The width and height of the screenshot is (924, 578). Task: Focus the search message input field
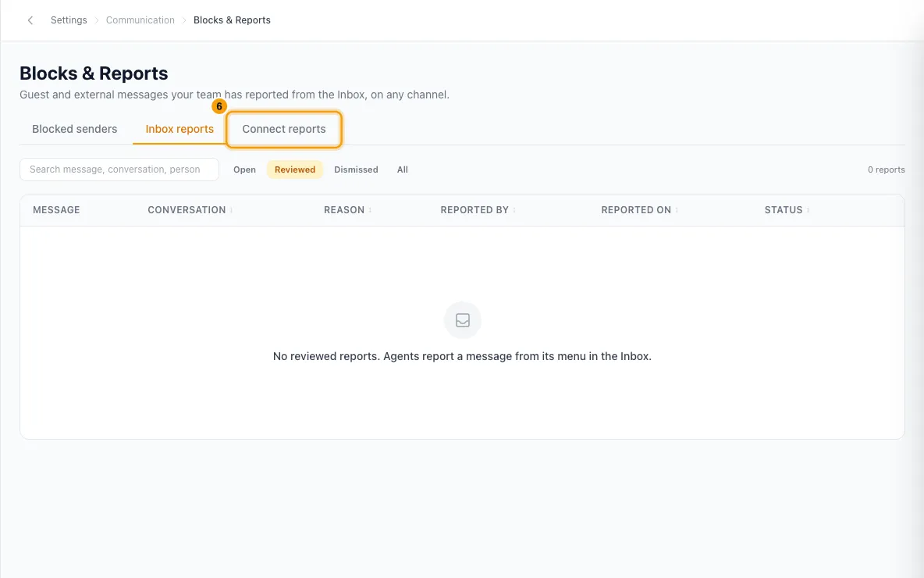119,169
